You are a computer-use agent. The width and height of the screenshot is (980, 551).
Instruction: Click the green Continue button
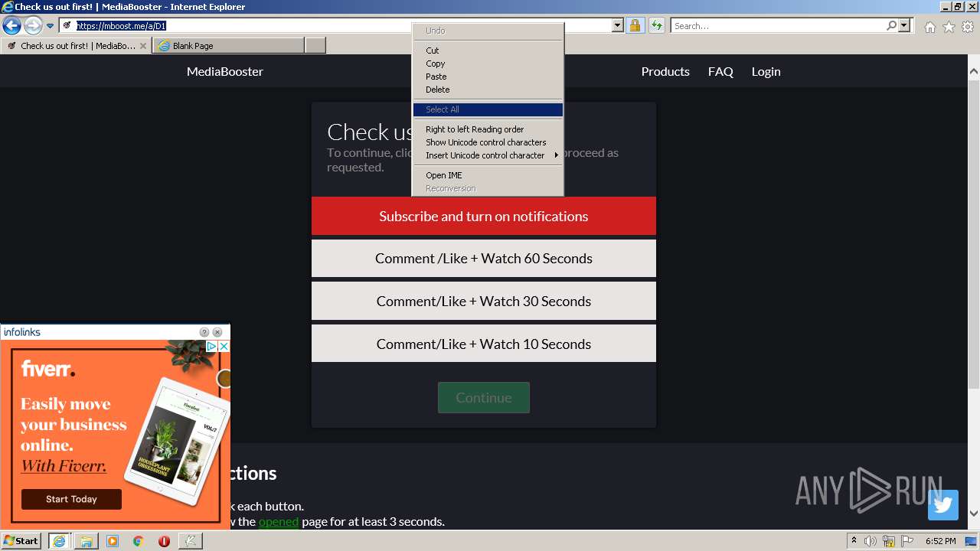tap(484, 398)
